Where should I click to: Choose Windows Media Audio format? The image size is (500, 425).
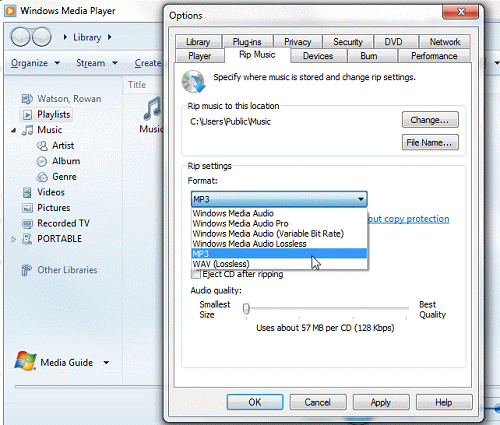[279, 213]
